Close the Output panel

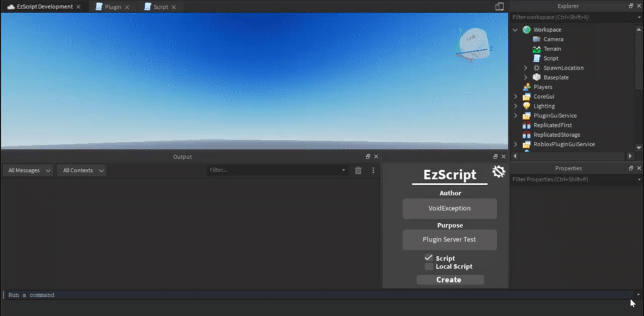tap(376, 157)
